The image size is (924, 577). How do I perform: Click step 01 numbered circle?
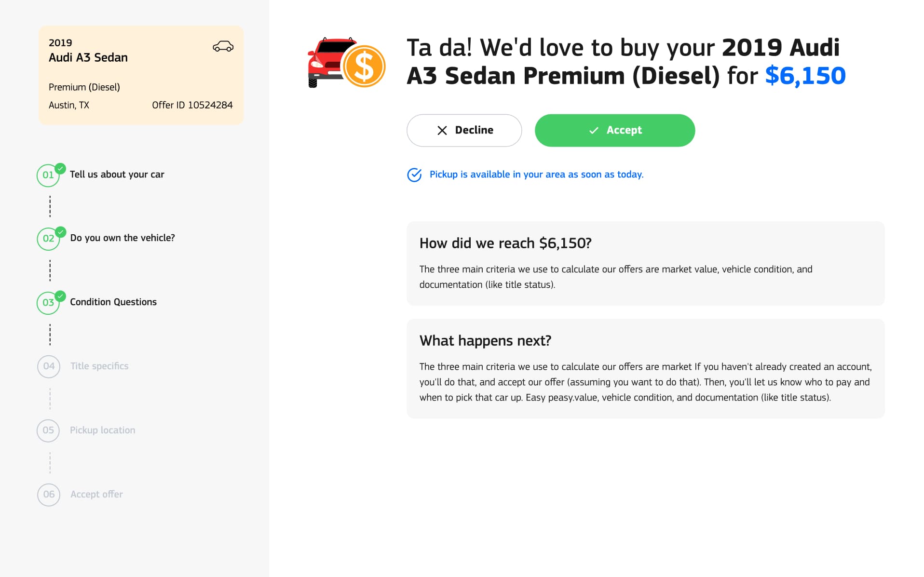point(48,175)
